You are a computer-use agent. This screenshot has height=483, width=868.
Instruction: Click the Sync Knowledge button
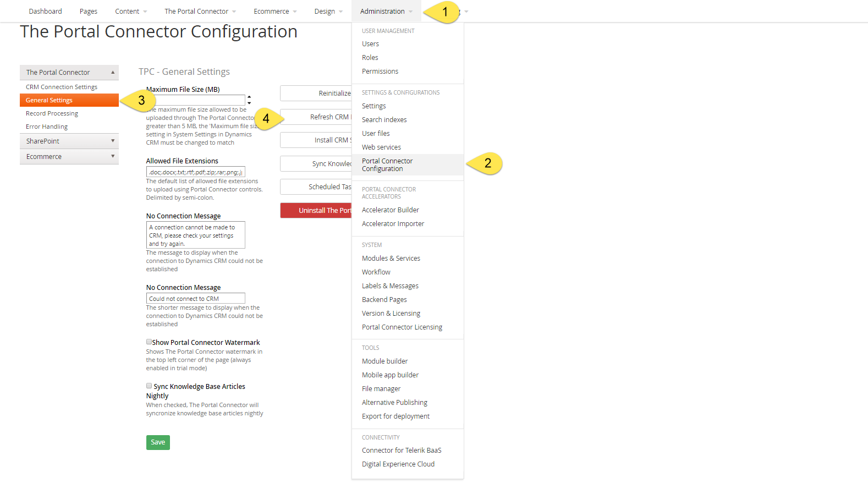[316, 164]
